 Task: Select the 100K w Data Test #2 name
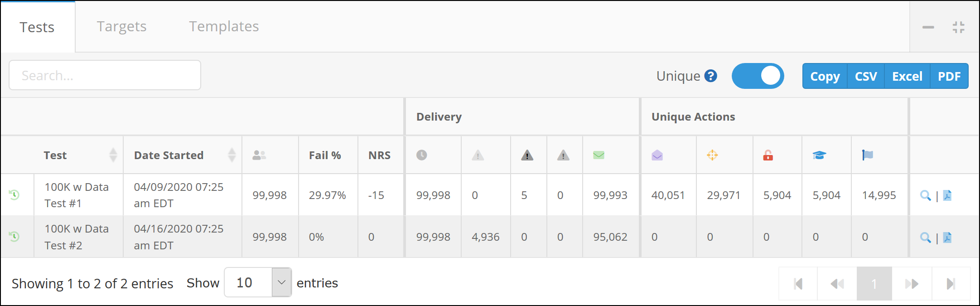click(x=77, y=237)
